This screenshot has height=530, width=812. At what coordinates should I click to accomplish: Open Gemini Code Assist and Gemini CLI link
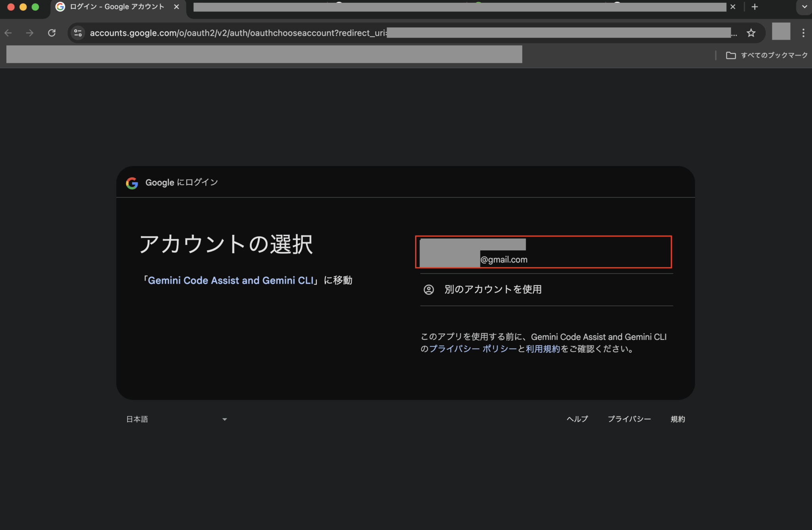[231, 280]
